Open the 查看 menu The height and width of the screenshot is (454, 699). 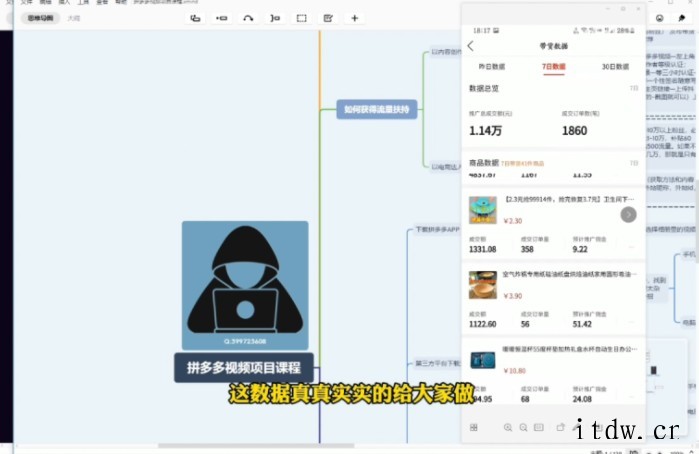click(102, 2)
